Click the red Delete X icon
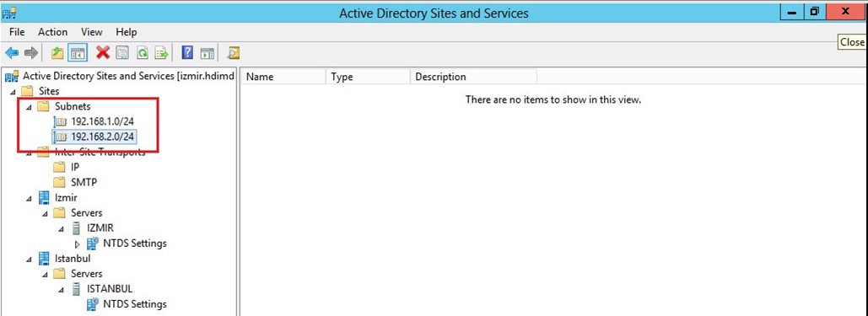Viewport: 868px width, 316px height. tap(103, 53)
